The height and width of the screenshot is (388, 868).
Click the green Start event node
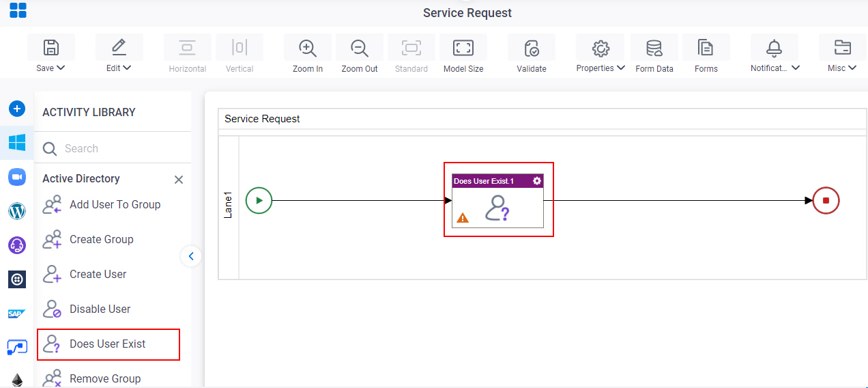tap(259, 201)
